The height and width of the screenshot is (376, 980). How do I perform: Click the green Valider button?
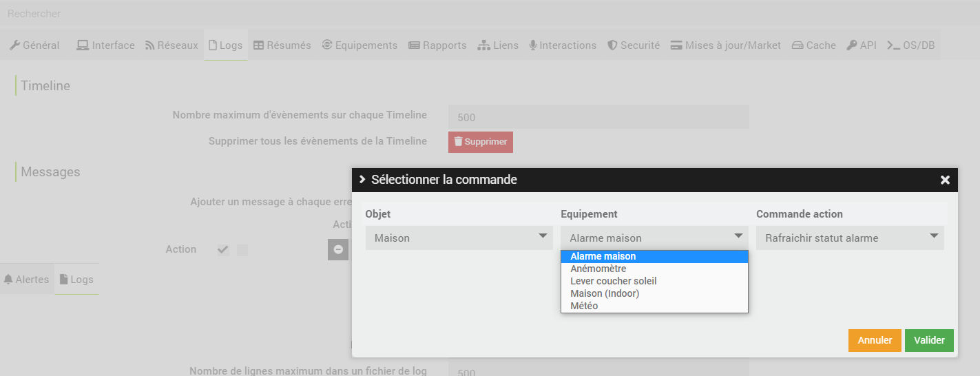[929, 340]
